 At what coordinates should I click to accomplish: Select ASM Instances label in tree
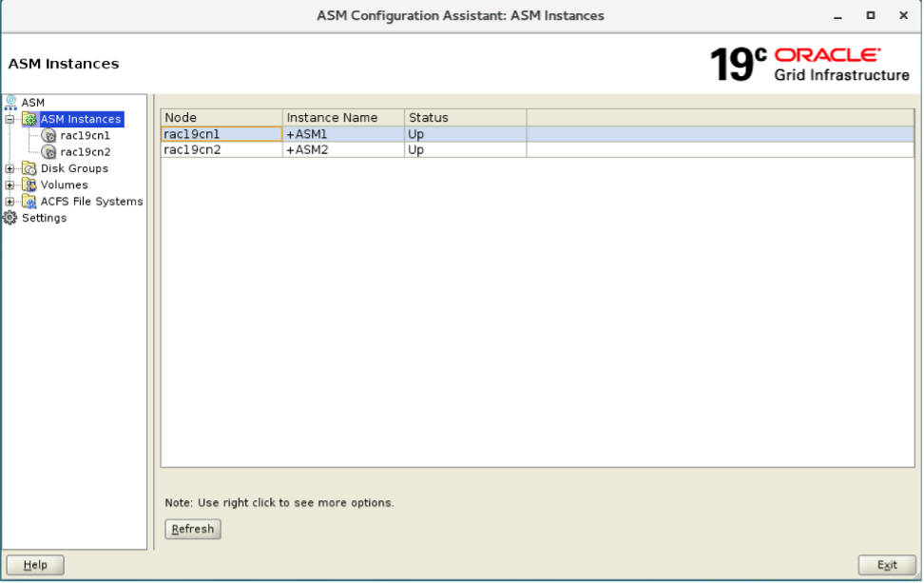(81, 119)
